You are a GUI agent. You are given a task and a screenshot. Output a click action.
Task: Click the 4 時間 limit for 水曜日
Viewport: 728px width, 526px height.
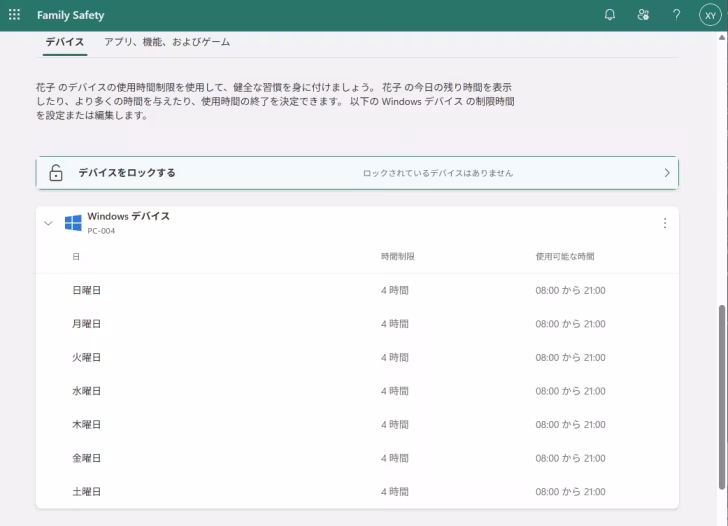[395, 391]
